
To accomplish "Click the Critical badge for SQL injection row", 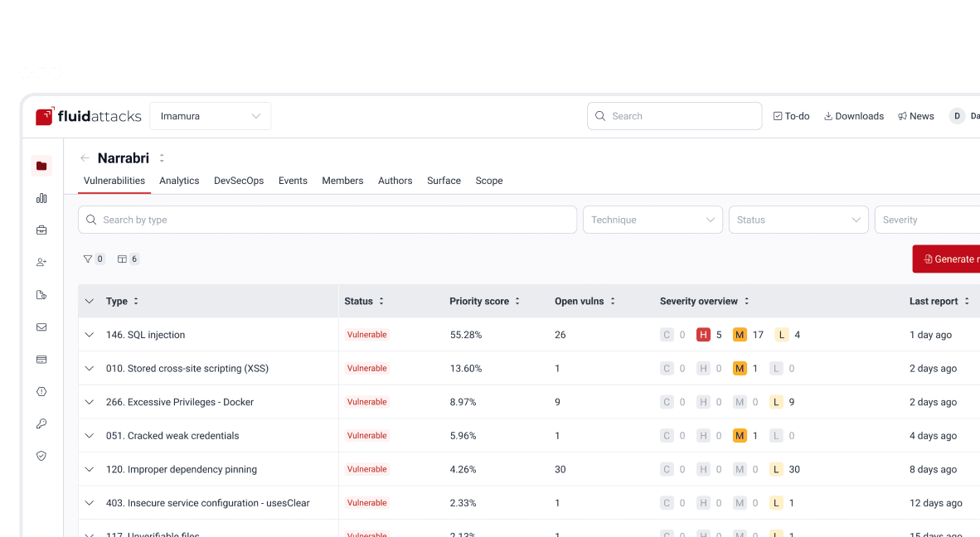I will 667,335.
